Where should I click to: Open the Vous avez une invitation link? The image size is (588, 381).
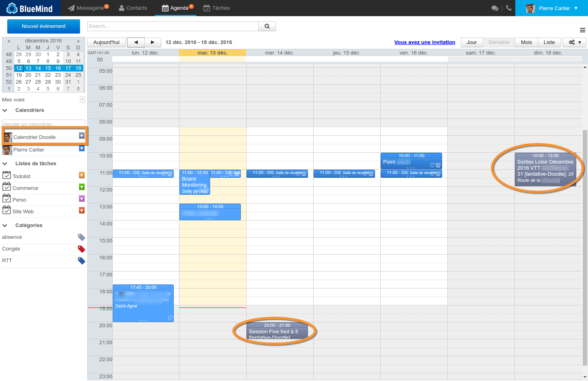pyautogui.click(x=424, y=42)
